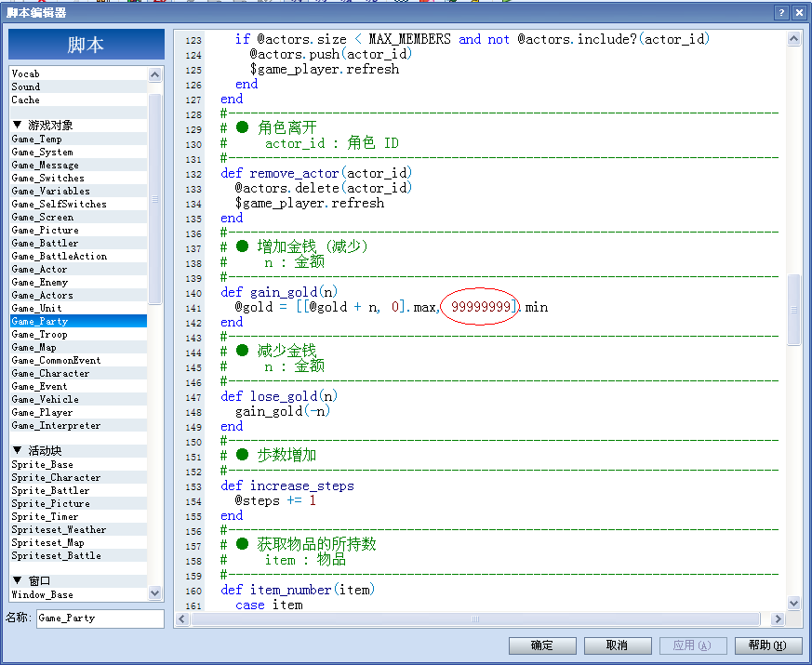Image resolution: width=812 pixels, height=665 pixels.
Task: Collapse the 窗口 section triangle
Action: 17,580
